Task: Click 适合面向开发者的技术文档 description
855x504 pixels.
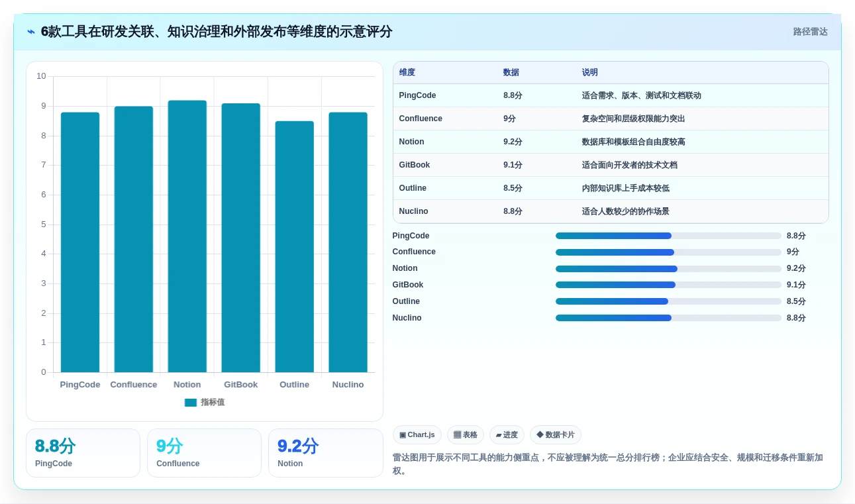Action: pos(630,165)
